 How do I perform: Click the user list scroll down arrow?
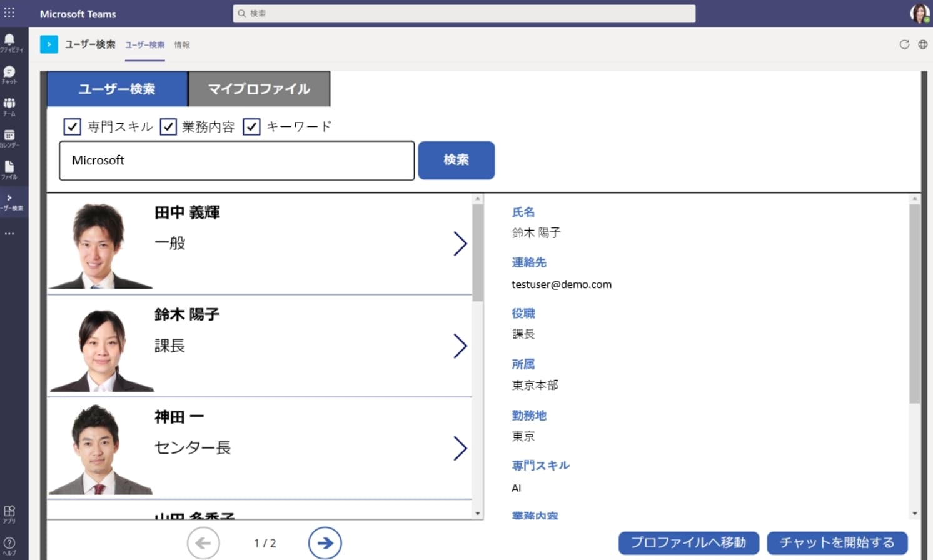tap(478, 514)
